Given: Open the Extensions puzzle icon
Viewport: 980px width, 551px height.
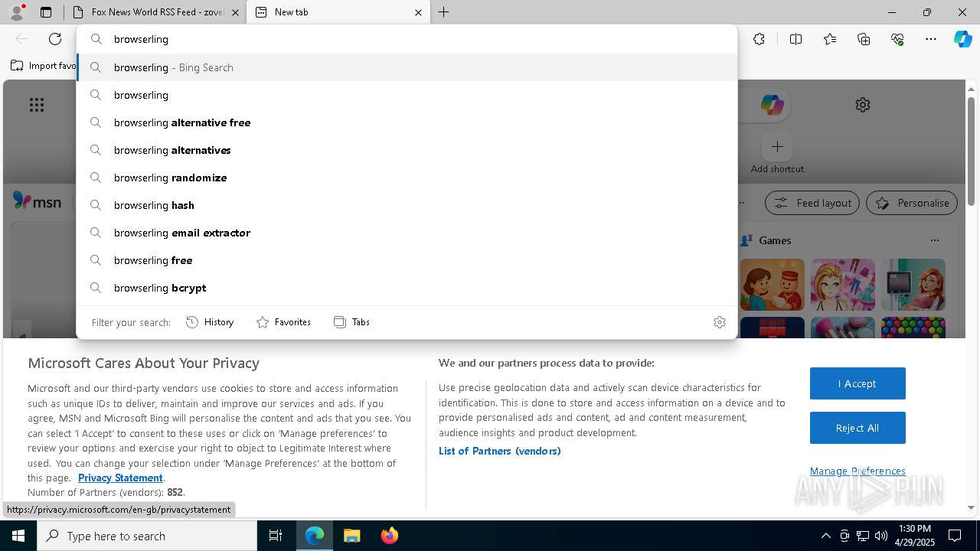Looking at the screenshot, I should click(759, 39).
